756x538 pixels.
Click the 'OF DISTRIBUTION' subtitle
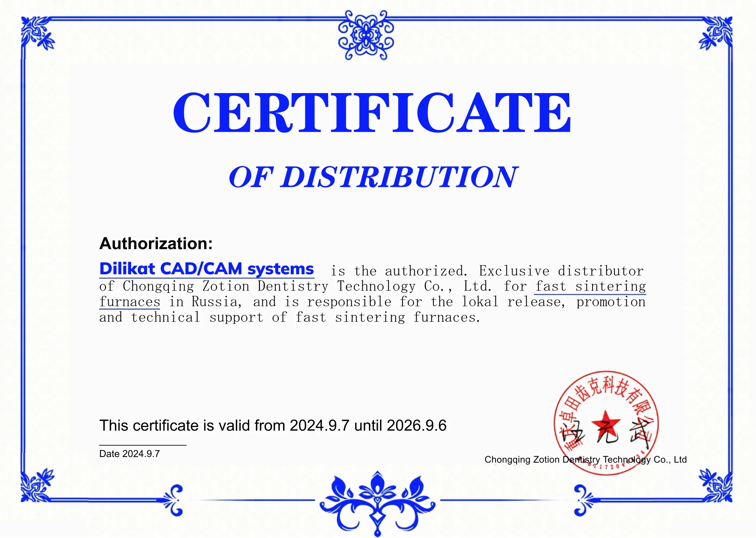tap(373, 177)
